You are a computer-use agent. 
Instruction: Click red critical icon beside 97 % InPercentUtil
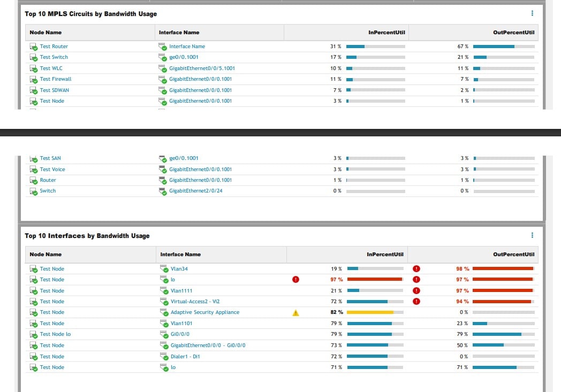(x=295, y=280)
